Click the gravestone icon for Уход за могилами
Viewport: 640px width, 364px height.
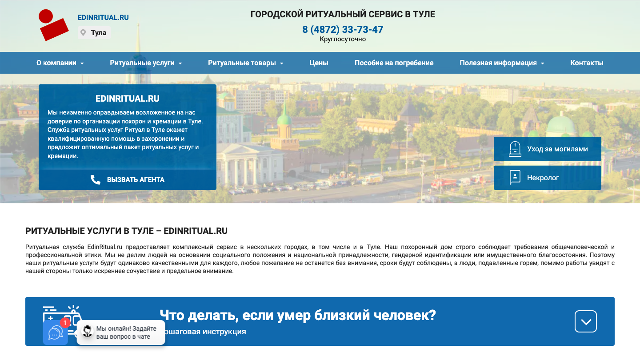(x=515, y=149)
